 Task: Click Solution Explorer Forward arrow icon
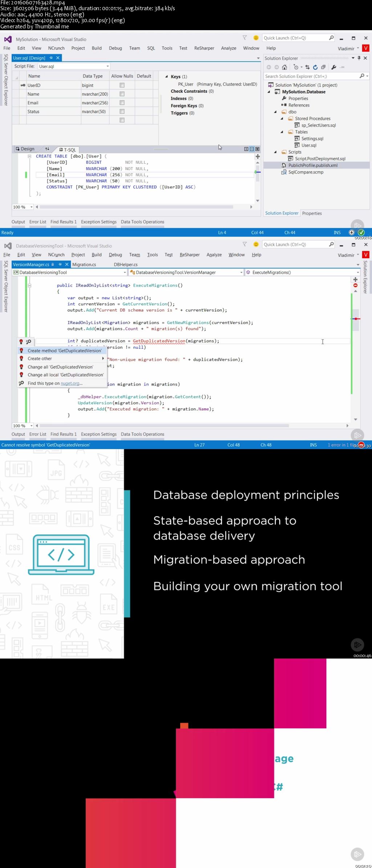click(x=276, y=67)
